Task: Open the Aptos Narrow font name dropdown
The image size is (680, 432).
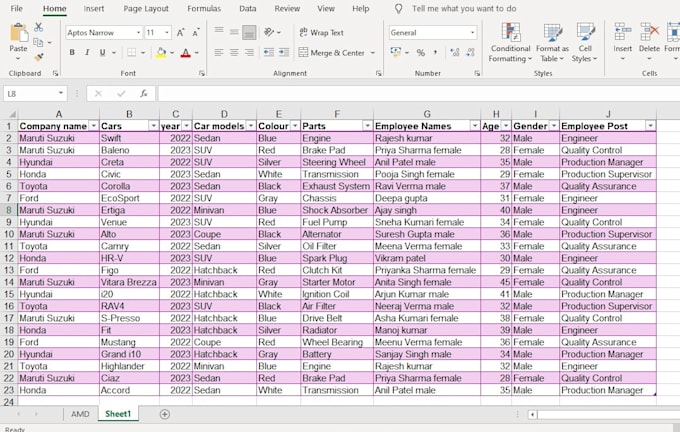Action: tap(138, 33)
